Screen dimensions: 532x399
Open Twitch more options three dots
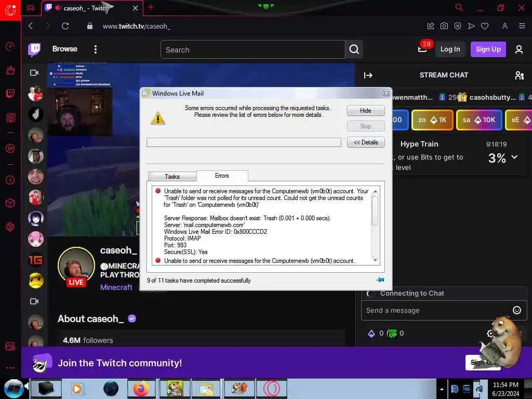coord(96,49)
